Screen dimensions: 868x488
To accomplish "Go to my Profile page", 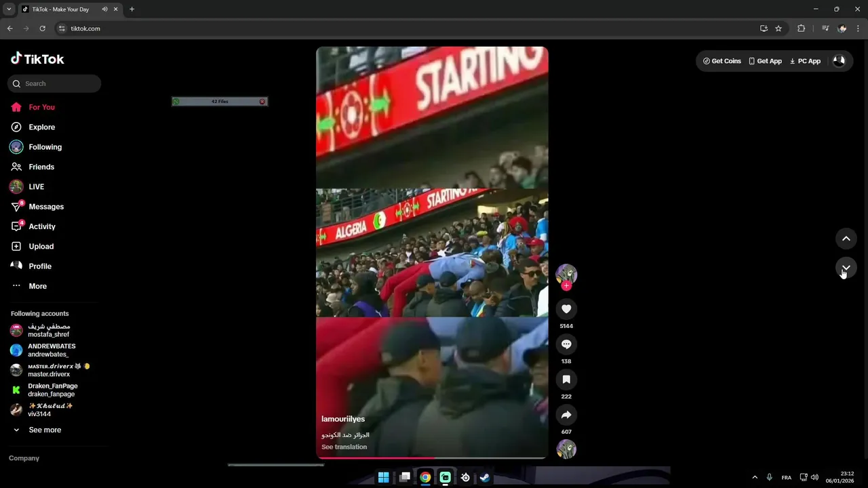I will [x=31, y=266].
